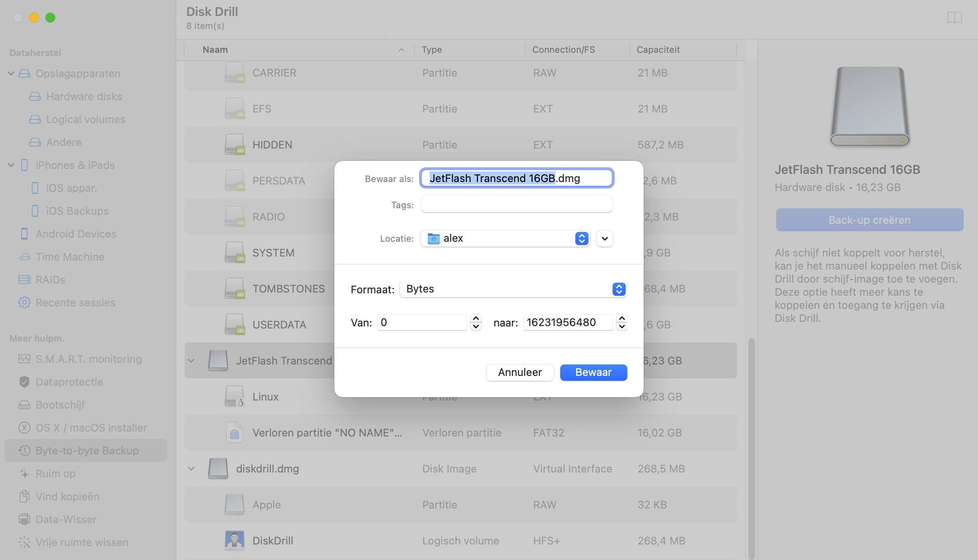Viewport: 978px width, 560px height.
Task: Open Data-Wisser in sidebar
Action: (x=86, y=520)
